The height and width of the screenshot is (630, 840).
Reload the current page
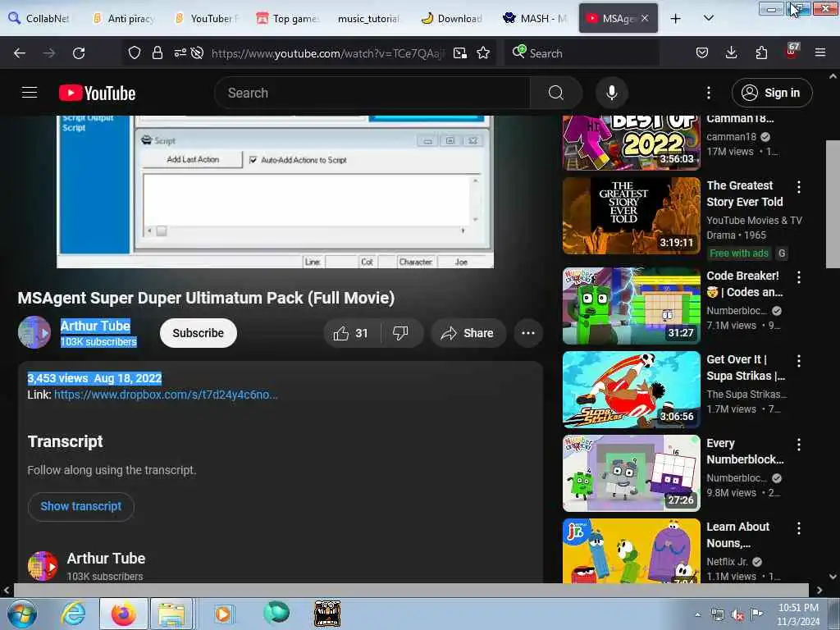pos(79,53)
